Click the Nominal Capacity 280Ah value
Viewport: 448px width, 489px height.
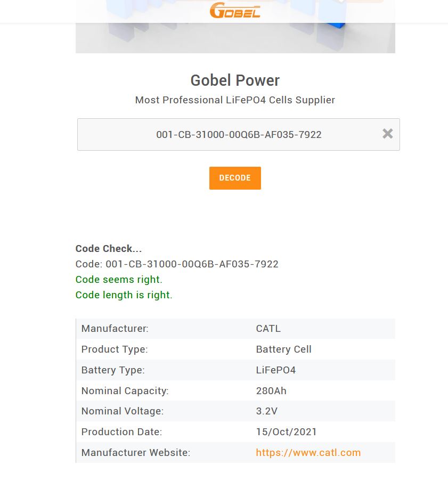pos(271,391)
